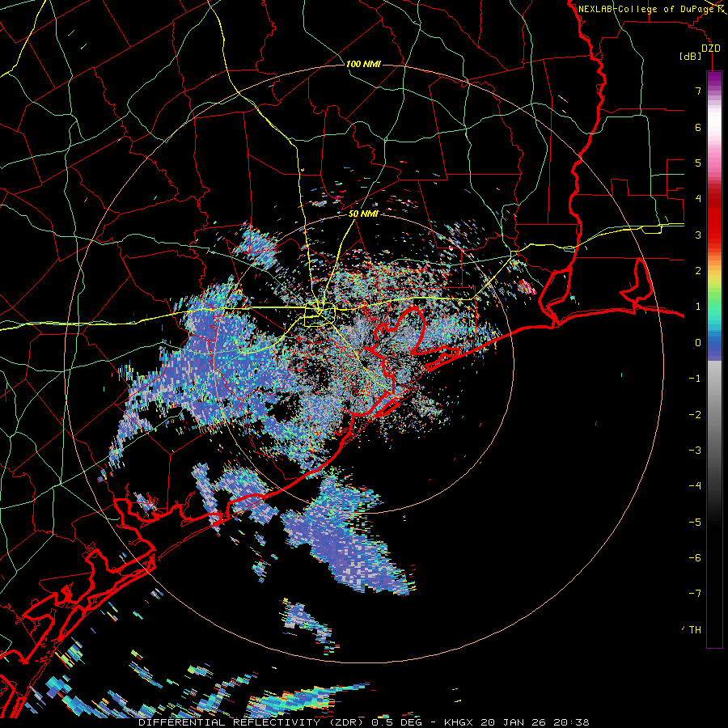The height and width of the screenshot is (728, 728).
Task: Click the TH threshold label on color scale
Action: pos(695,630)
